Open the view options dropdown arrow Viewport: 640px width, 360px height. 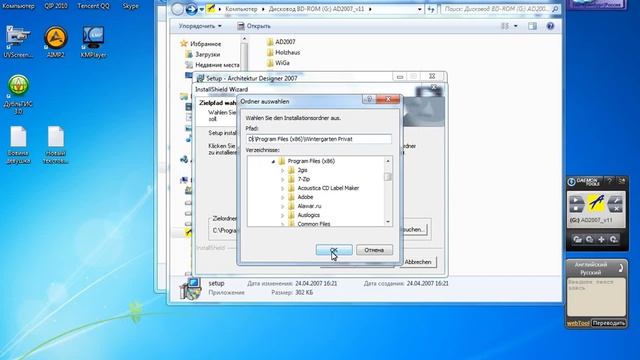click(x=516, y=26)
